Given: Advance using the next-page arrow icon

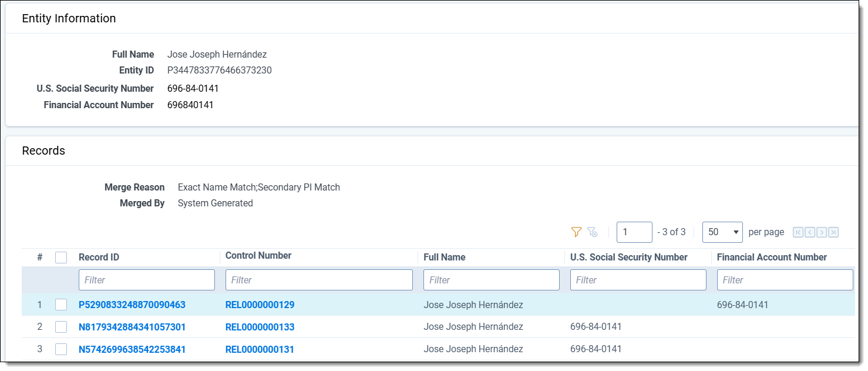Looking at the screenshot, I should (823, 232).
